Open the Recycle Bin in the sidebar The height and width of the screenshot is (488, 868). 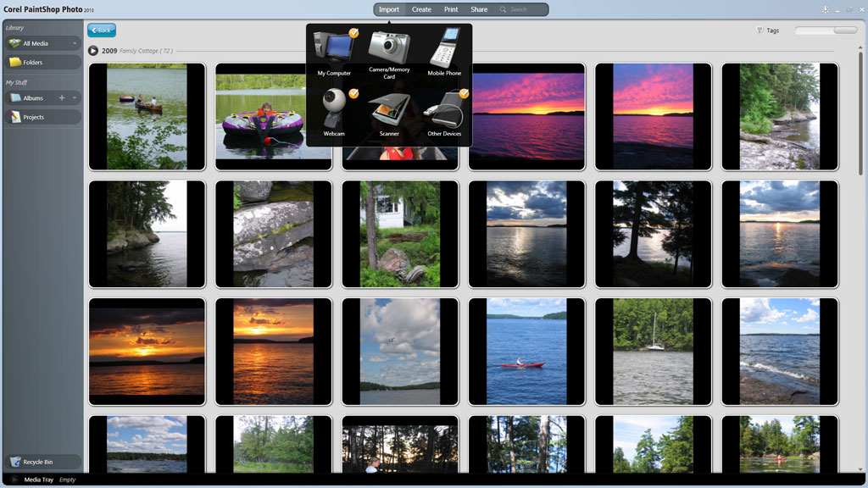[x=42, y=462]
